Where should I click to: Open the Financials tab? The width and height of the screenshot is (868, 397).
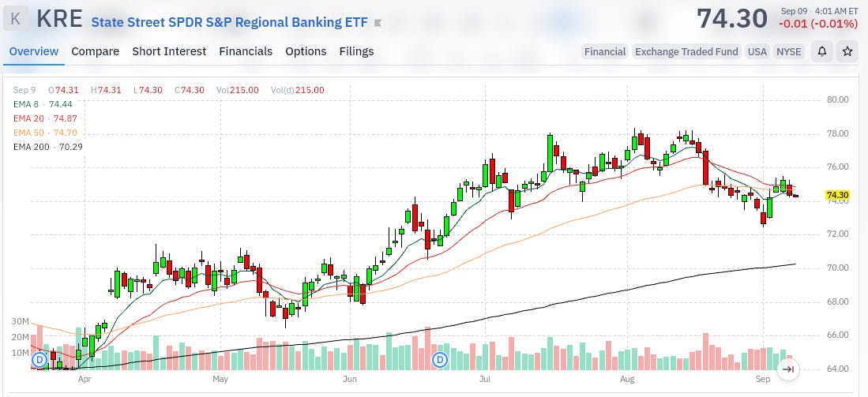246,51
